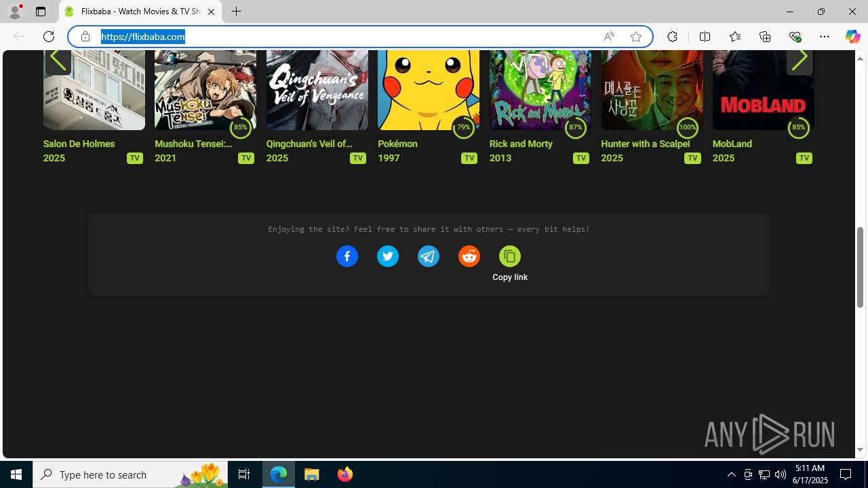Launch Firefox from taskbar
This screenshot has width=868, height=488.
click(345, 474)
